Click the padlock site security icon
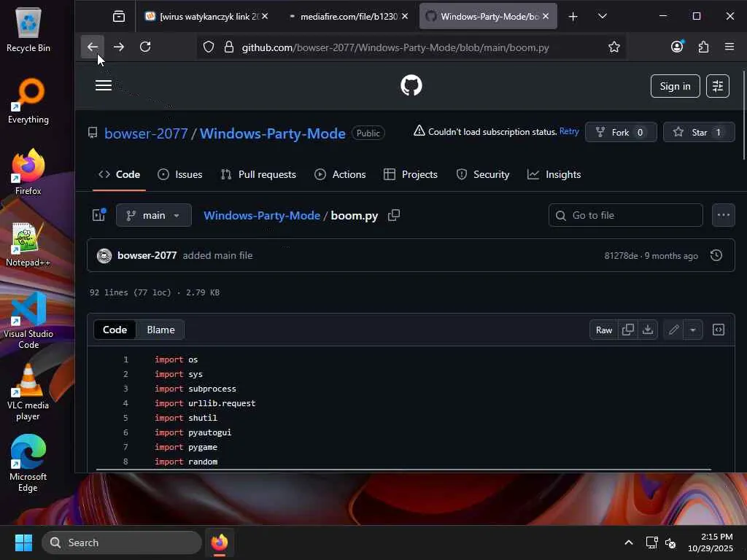 [x=228, y=47]
